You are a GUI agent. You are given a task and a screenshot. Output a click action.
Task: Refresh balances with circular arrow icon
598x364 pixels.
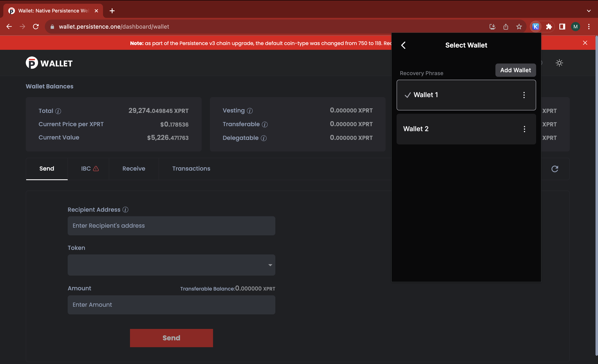pyautogui.click(x=555, y=169)
